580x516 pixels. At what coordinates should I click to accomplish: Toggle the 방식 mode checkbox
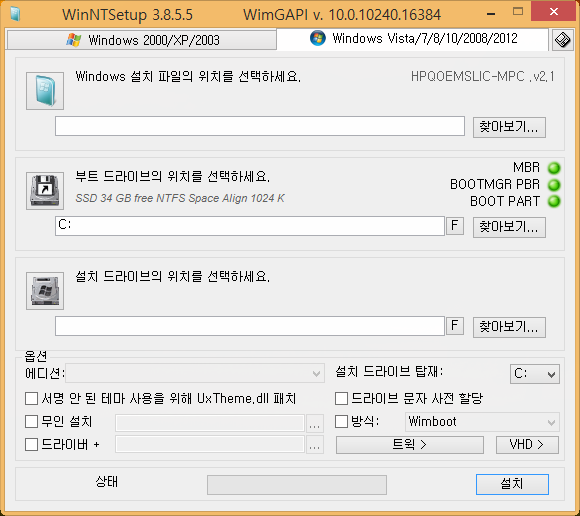click(x=341, y=422)
